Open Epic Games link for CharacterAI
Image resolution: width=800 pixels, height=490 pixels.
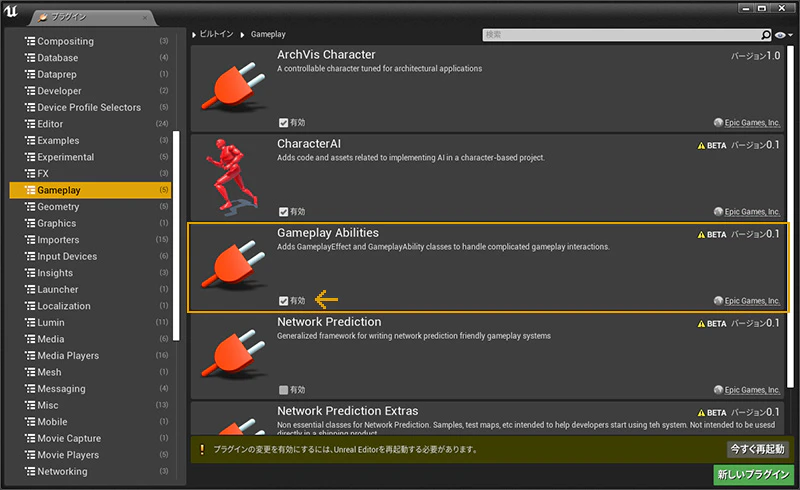752,212
